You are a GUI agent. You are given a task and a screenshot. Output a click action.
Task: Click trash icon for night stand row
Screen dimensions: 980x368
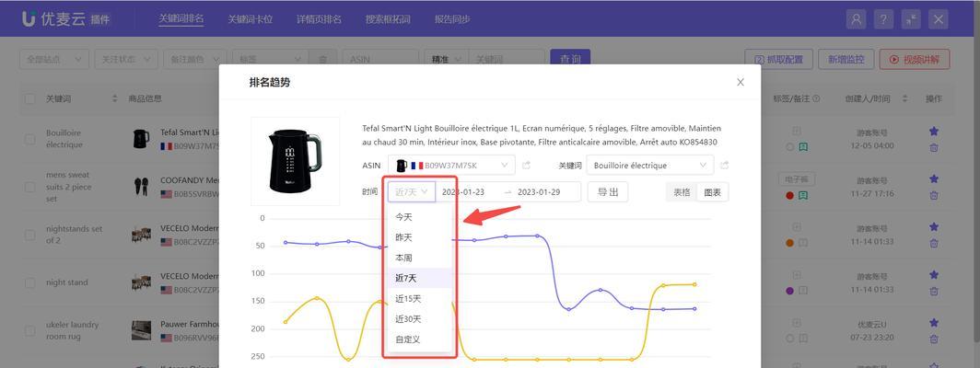(x=934, y=291)
